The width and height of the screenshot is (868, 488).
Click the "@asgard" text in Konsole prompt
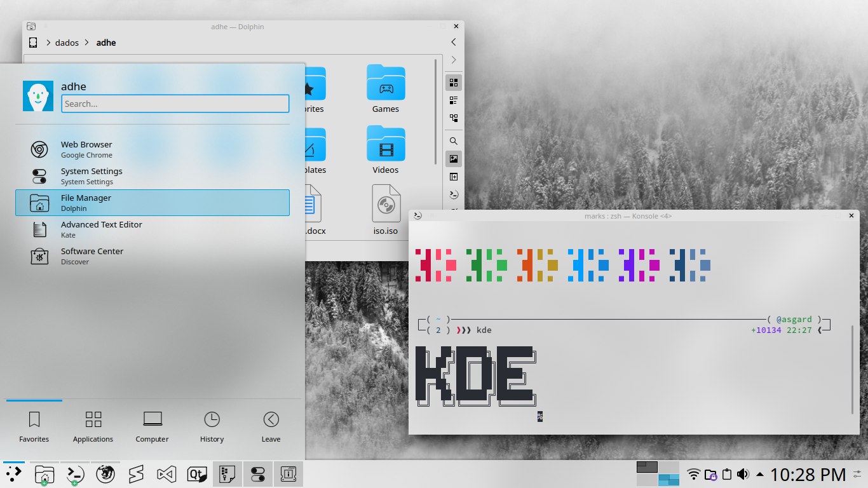click(x=794, y=320)
